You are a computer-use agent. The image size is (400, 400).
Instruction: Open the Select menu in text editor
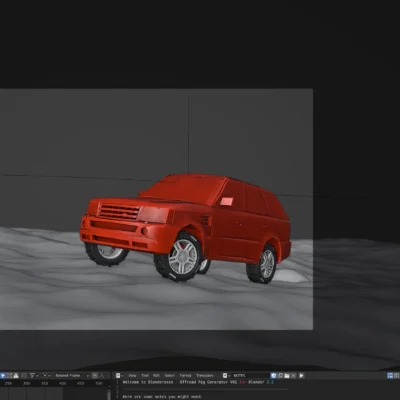click(170, 375)
